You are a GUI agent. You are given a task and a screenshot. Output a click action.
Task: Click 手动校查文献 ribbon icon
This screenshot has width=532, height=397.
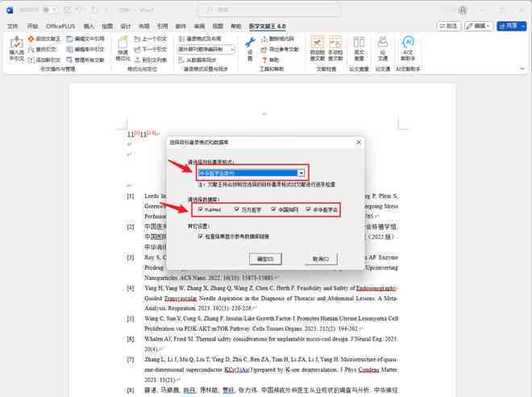[335, 49]
